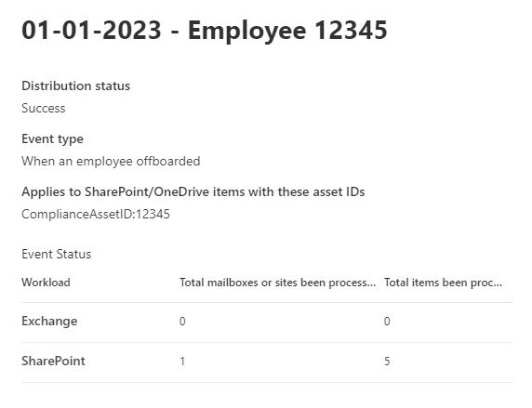Select the Exchange workload row
The width and height of the screenshot is (532, 408).
pos(267,322)
